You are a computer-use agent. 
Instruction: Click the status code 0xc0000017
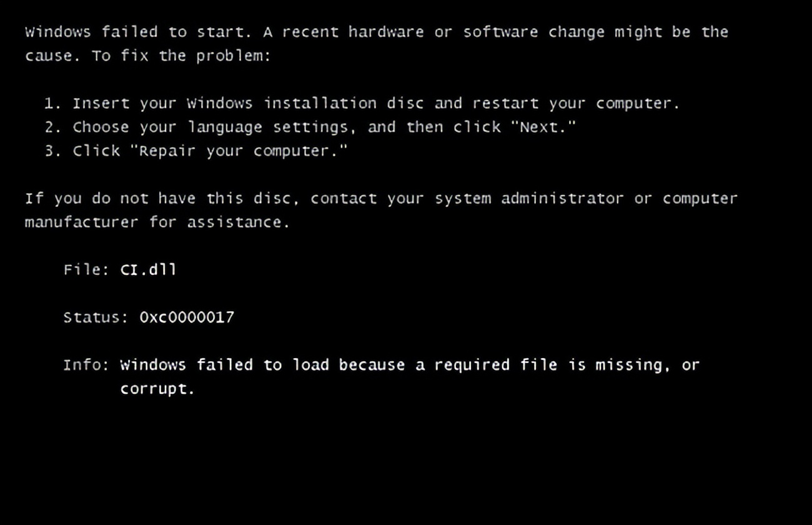(186, 317)
